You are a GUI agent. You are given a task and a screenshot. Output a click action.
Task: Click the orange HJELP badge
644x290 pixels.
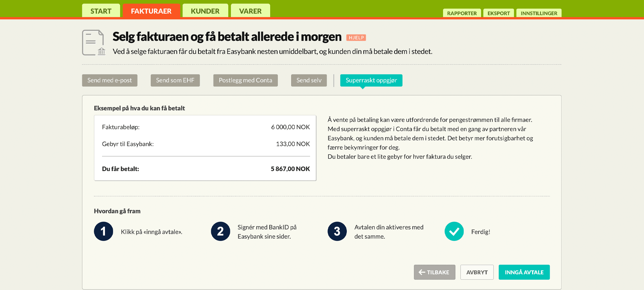356,38
